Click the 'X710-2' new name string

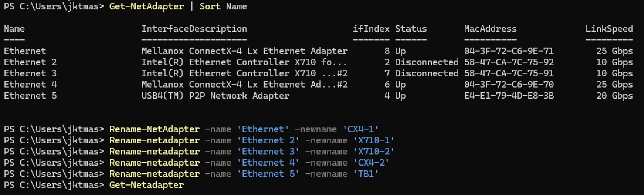tap(374, 152)
